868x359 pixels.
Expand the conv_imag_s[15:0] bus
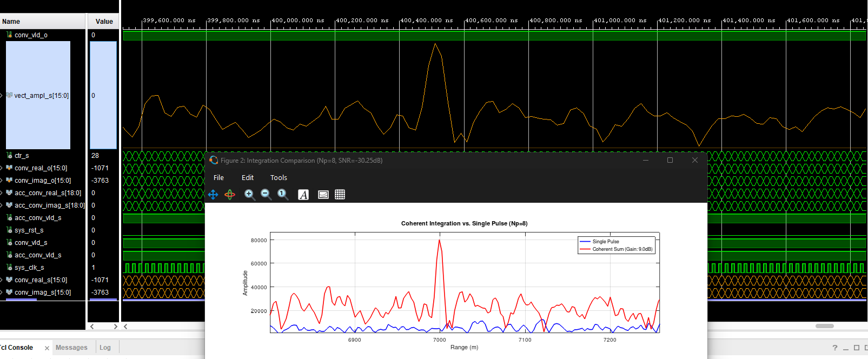(x=2, y=292)
